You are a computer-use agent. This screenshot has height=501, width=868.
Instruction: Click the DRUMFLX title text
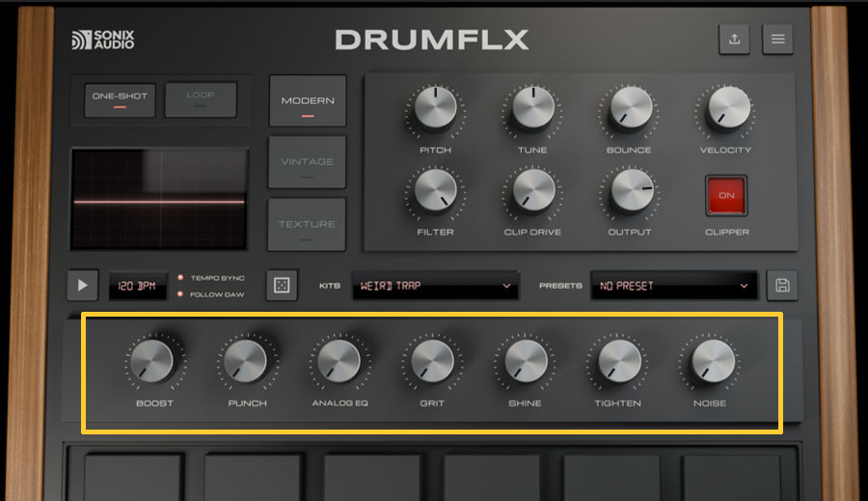432,40
